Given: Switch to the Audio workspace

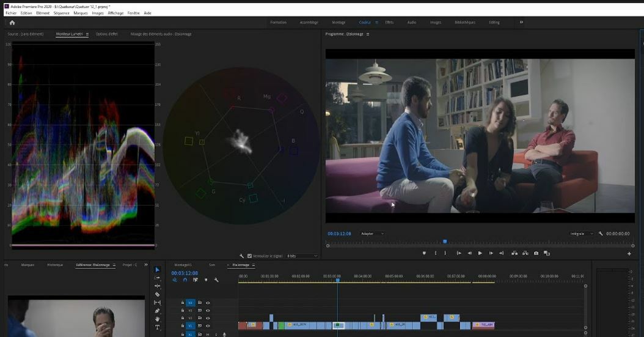Looking at the screenshot, I should (x=412, y=23).
